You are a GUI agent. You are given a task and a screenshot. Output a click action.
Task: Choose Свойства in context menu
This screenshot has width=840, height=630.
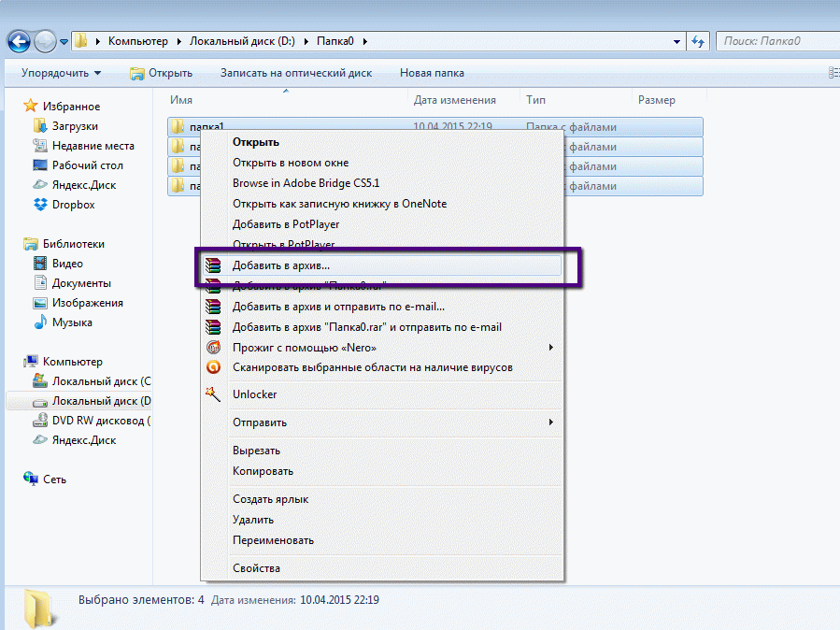256,568
